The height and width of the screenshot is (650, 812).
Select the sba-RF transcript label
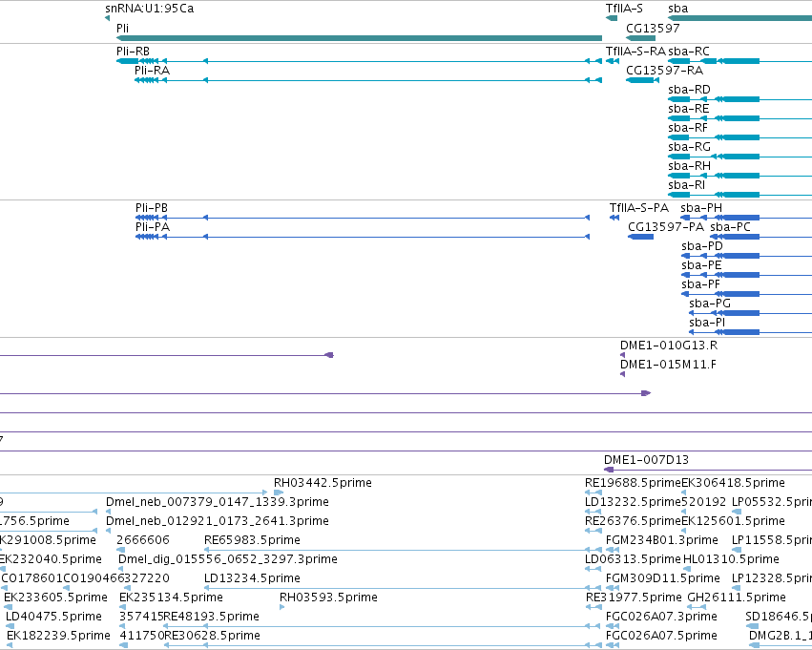click(688, 128)
